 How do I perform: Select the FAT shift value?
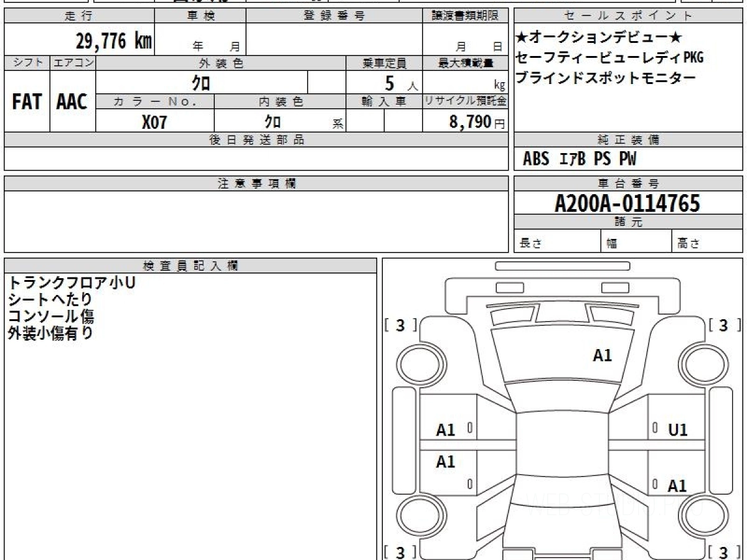coord(27,101)
